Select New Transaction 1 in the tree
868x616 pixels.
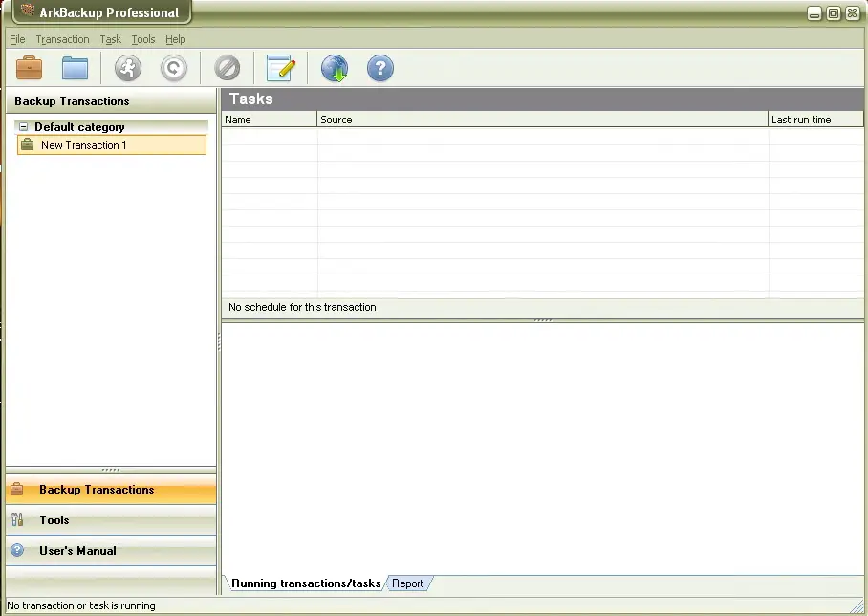[112, 145]
